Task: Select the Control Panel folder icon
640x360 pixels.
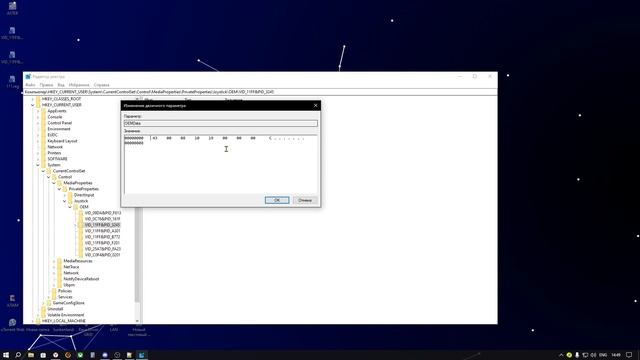Action: [44, 123]
